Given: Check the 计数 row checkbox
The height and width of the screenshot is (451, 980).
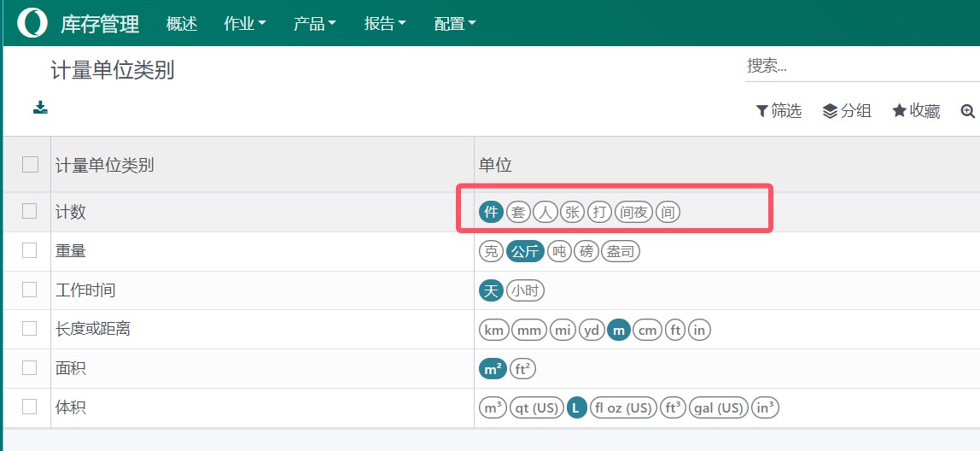Looking at the screenshot, I should tap(29, 212).
